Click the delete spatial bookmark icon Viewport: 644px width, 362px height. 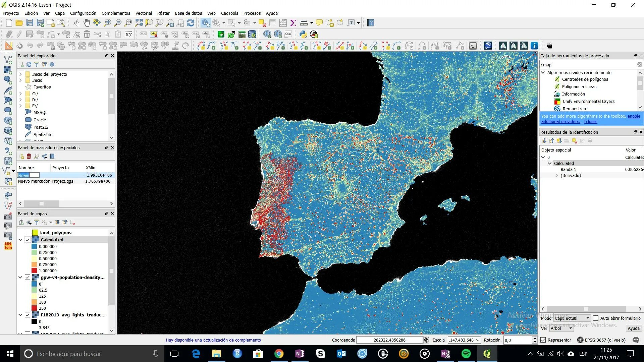(x=29, y=156)
